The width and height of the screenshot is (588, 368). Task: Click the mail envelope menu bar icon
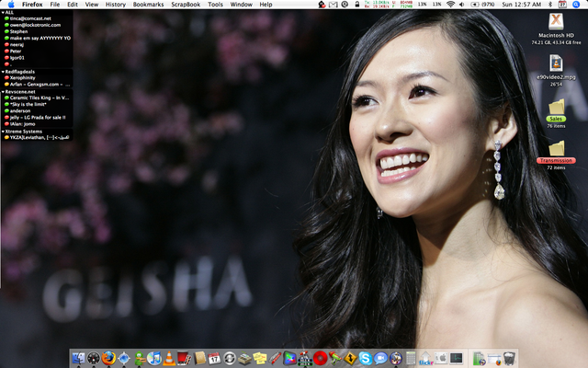pyautogui.click(x=333, y=5)
